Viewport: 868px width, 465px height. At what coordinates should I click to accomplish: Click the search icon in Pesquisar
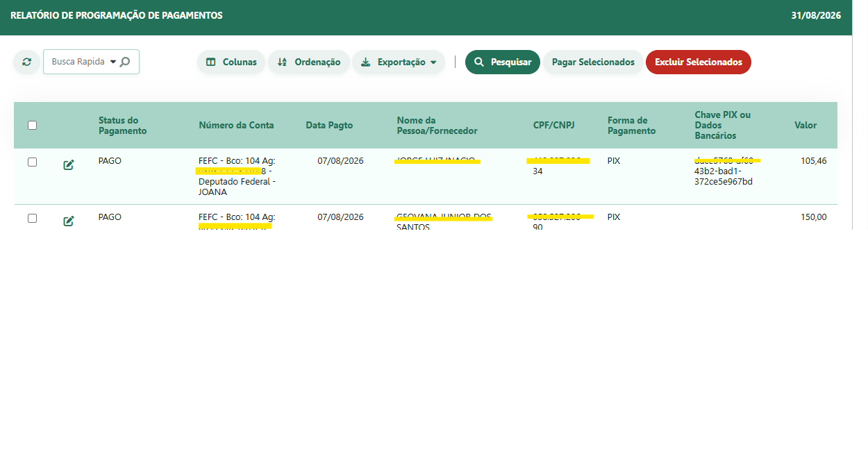[x=478, y=62]
